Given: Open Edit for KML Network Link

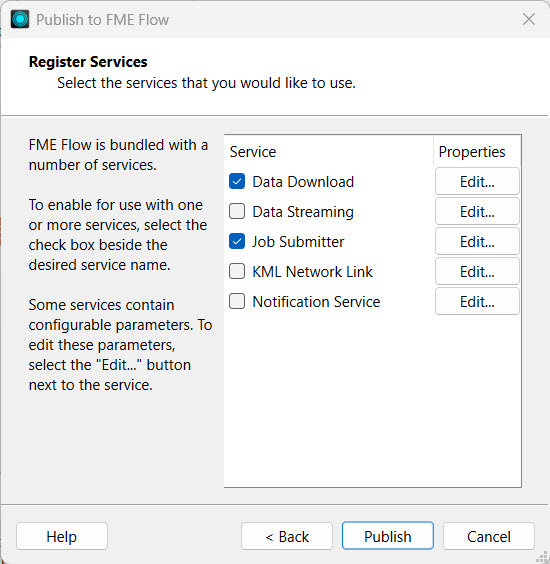Looking at the screenshot, I should click(x=477, y=271).
